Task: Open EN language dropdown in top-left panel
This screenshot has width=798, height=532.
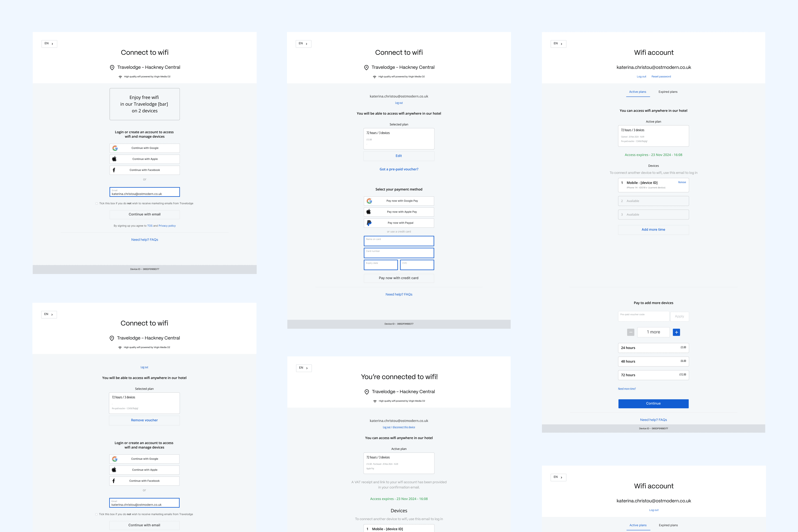Action: (x=49, y=44)
